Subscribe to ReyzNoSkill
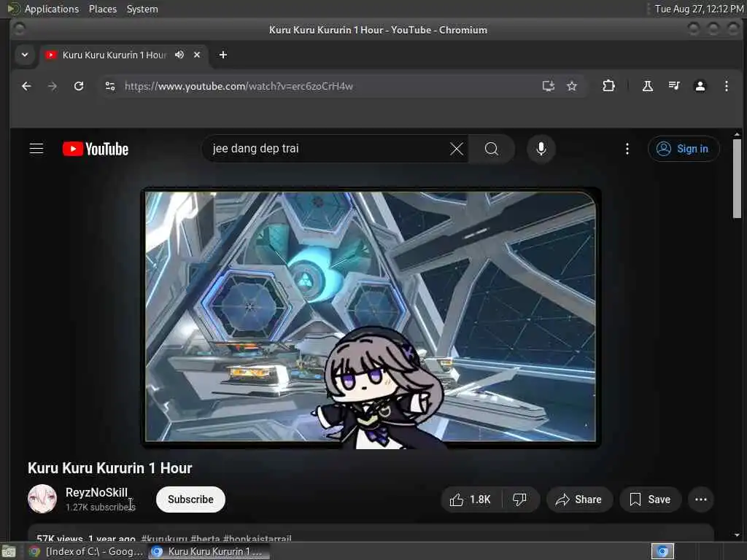 190,499
